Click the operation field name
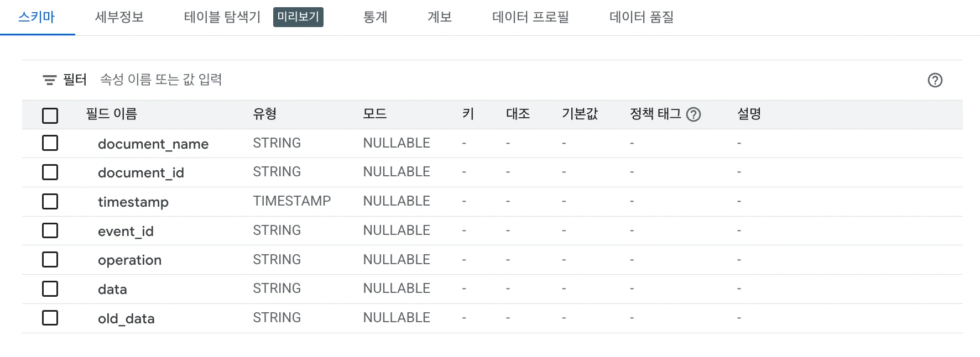 [130, 260]
